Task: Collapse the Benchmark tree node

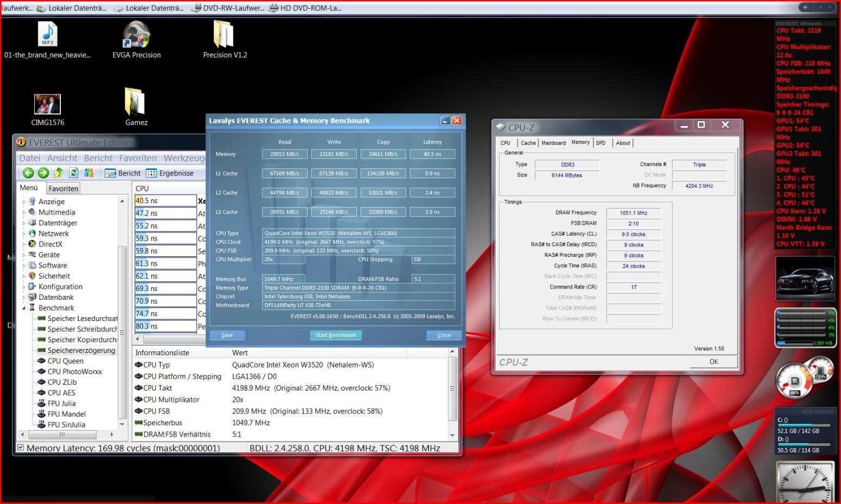Action: tap(23, 308)
